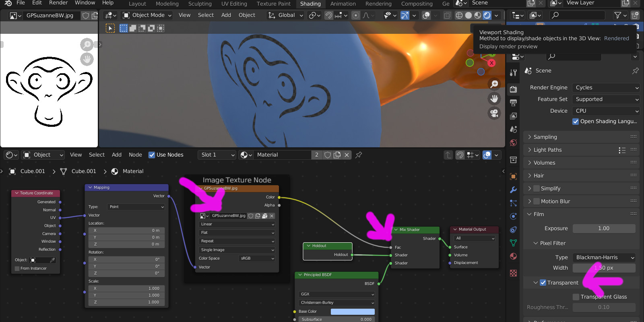This screenshot has height=322, width=644.
Task: Open Render properties tab
Action: click(x=513, y=89)
